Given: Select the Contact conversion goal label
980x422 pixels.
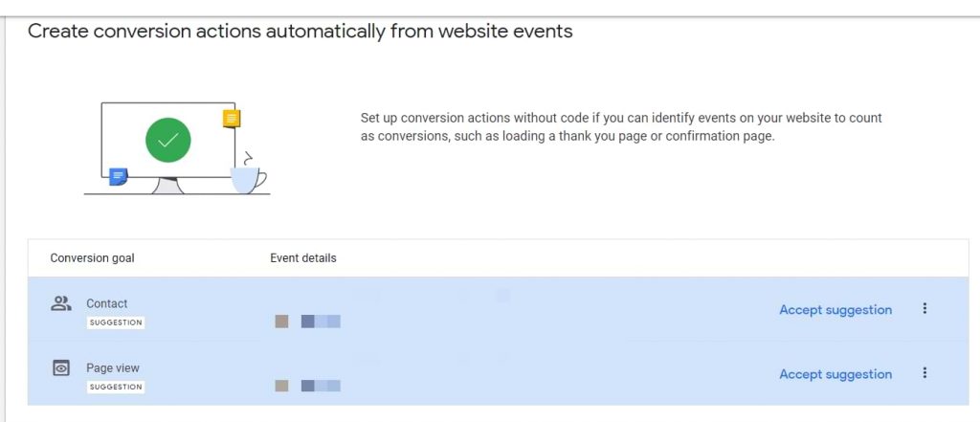Looking at the screenshot, I should pos(106,303).
